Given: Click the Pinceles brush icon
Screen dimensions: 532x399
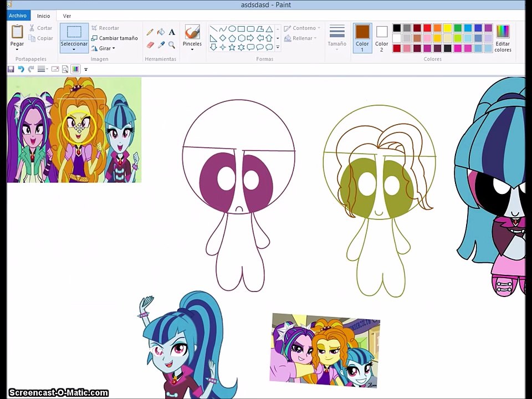Looking at the screenshot, I should click(x=192, y=32).
